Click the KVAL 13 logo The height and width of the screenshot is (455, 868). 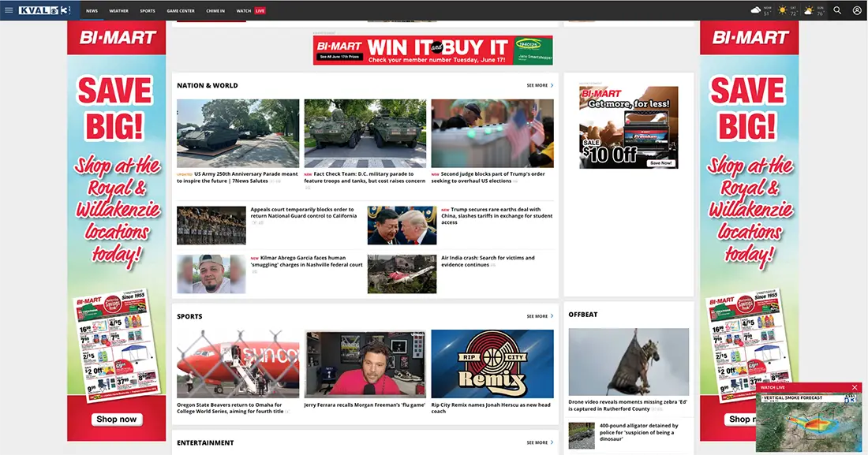click(x=44, y=10)
